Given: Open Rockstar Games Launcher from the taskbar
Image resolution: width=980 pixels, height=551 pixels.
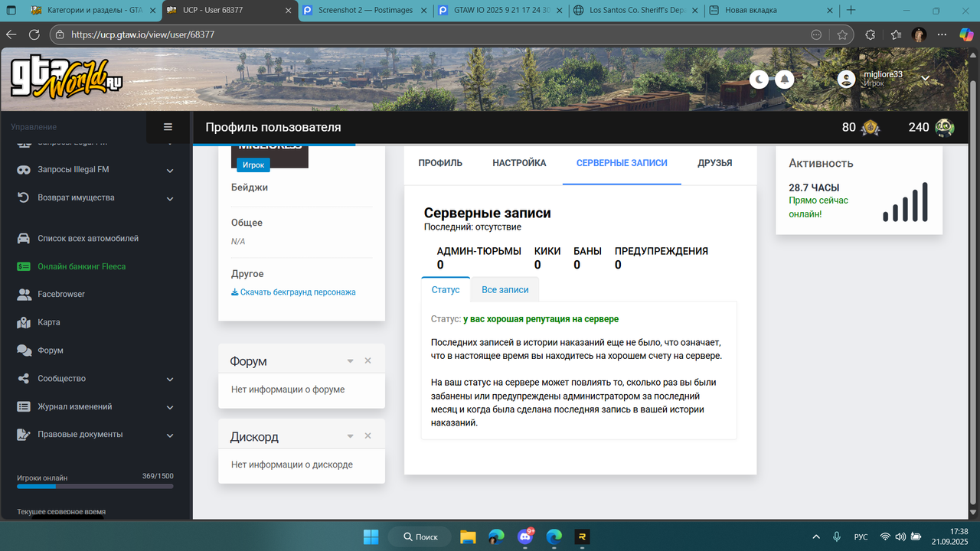Looking at the screenshot, I should pos(582,537).
